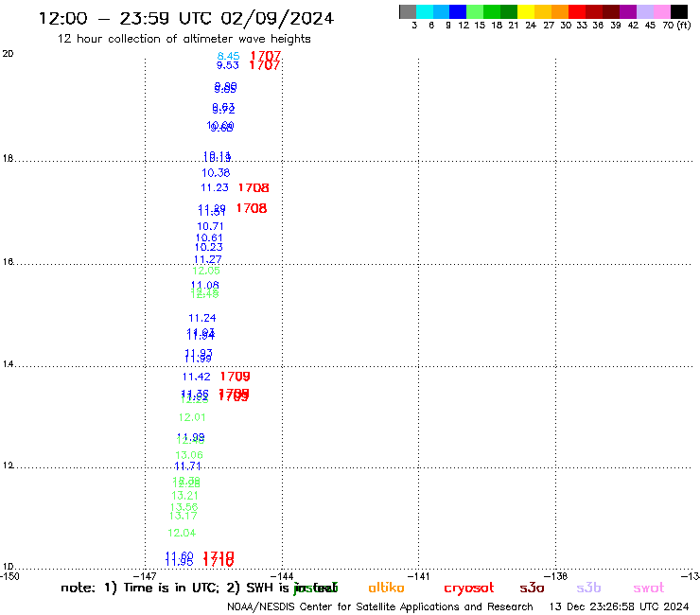Select the green wave height value 13.56
The image size is (700, 615).
pyautogui.click(x=184, y=507)
